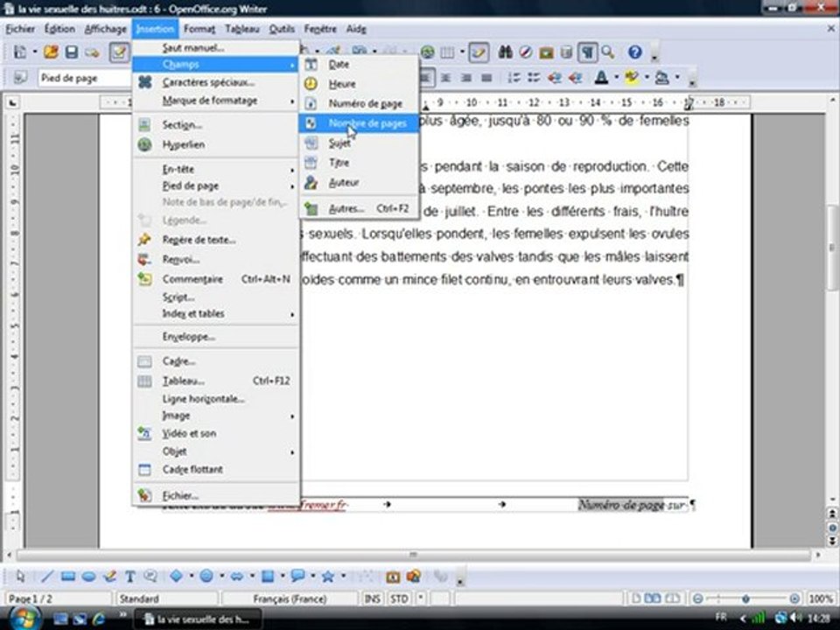Click Cadre menu entry
840x630 pixels.
click(215, 361)
